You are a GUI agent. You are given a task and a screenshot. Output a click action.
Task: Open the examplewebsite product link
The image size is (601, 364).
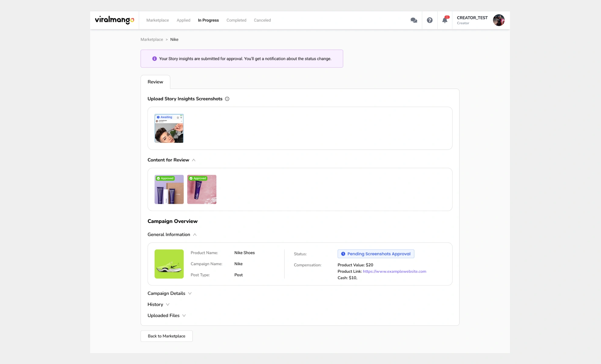point(395,271)
